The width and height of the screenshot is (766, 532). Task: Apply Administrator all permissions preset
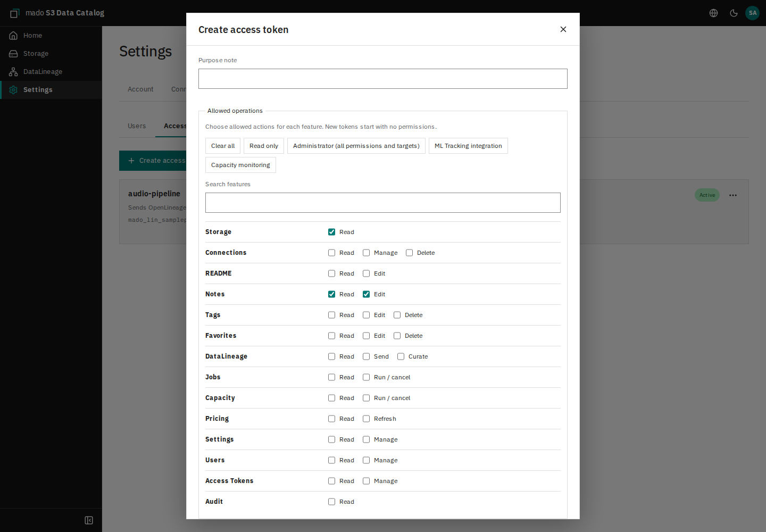point(356,146)
